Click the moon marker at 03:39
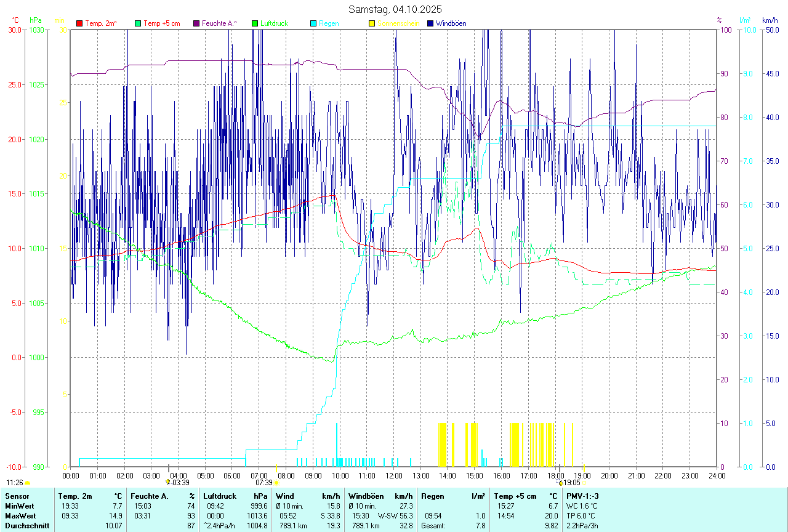 click(167, 483)
